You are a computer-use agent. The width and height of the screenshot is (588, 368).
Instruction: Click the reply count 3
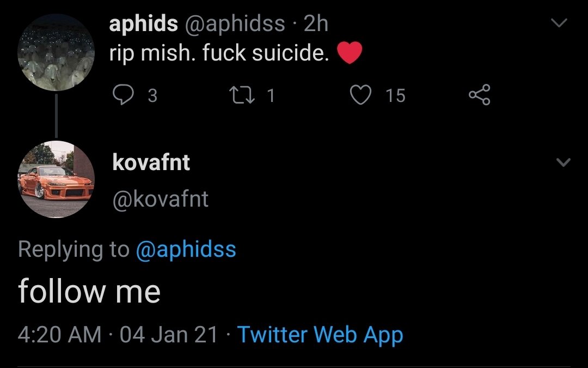click(x=152, y=96)
